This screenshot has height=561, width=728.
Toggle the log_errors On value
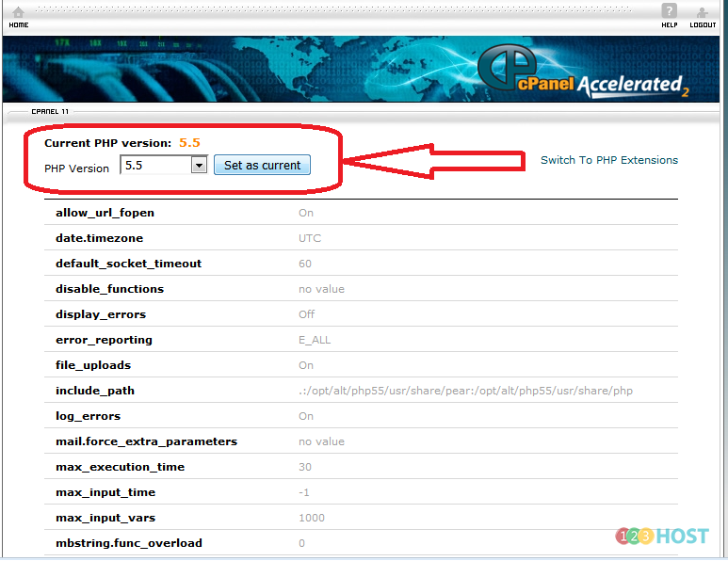click(x=306, y=416)
